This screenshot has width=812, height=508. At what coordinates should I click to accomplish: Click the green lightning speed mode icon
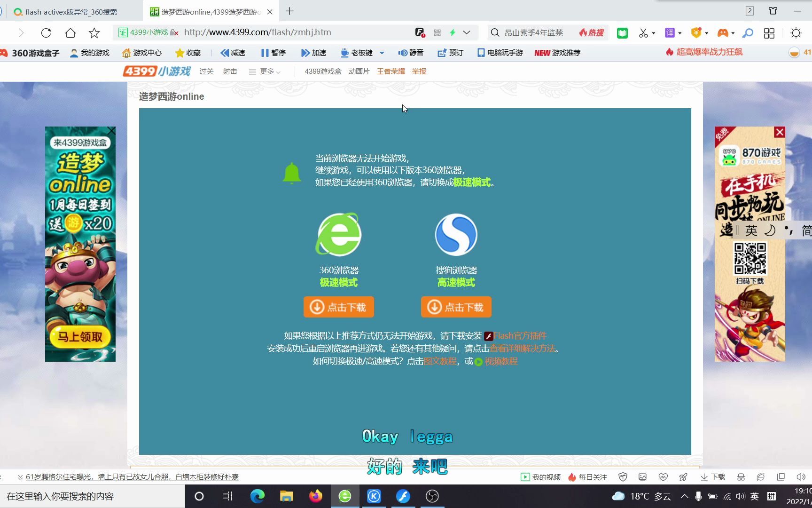pos(453,32)
